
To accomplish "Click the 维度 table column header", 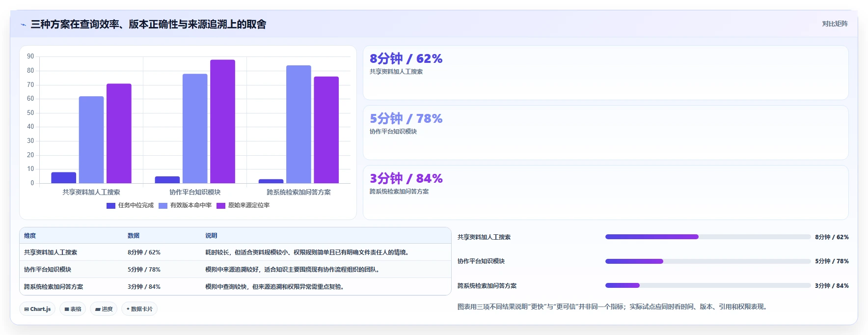I will coord(30,236).
